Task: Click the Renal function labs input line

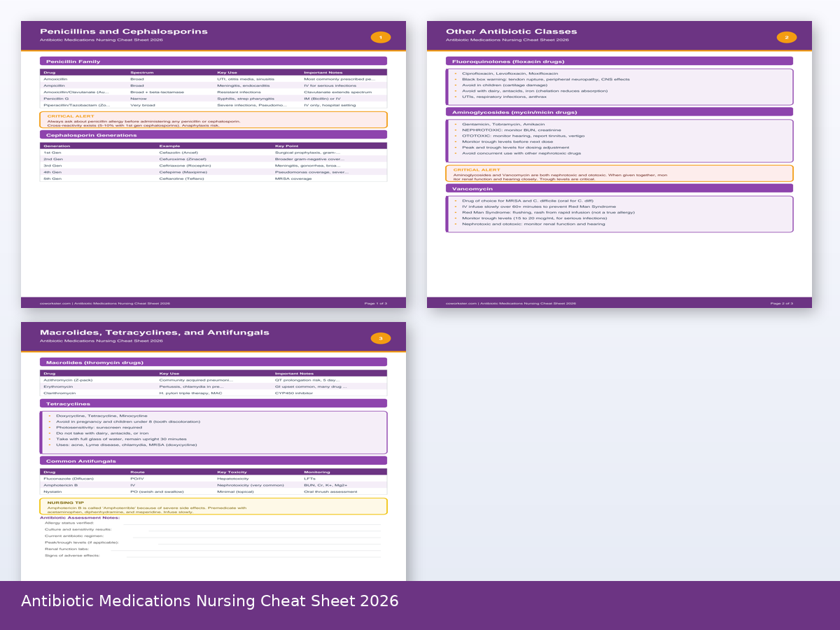Action: [245, 549]
